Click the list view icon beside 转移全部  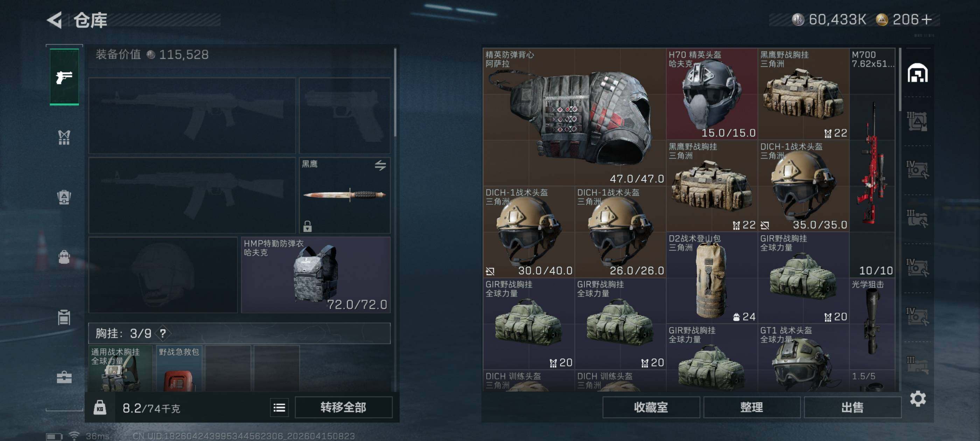pyautogui.click(x=279, y=407)
